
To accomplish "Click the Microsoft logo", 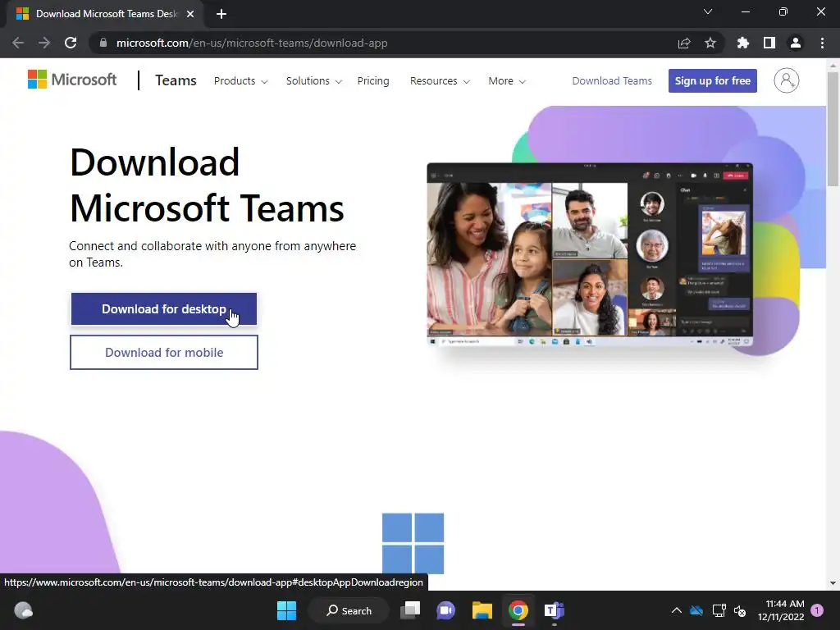I will pyautogui.click(x=72, y=80).
